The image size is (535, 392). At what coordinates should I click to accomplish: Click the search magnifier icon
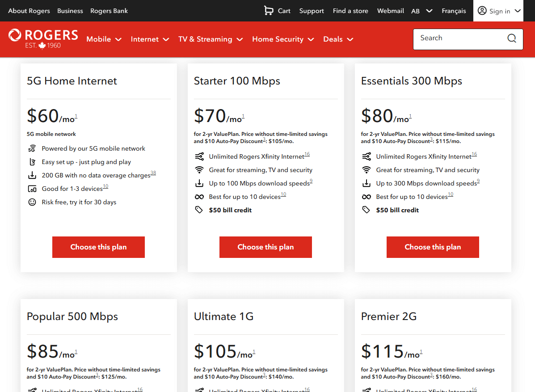[x=512, y=38]
